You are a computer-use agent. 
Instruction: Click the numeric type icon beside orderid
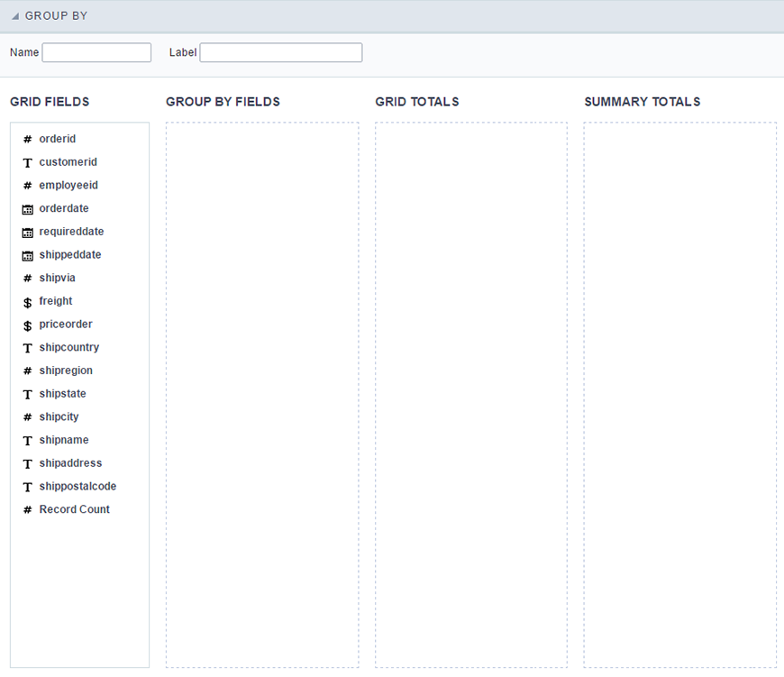pos(26,139)
